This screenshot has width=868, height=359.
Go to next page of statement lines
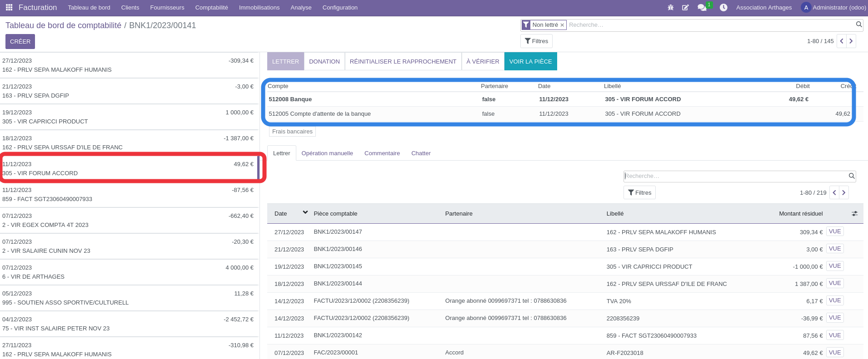pos(851,41)
